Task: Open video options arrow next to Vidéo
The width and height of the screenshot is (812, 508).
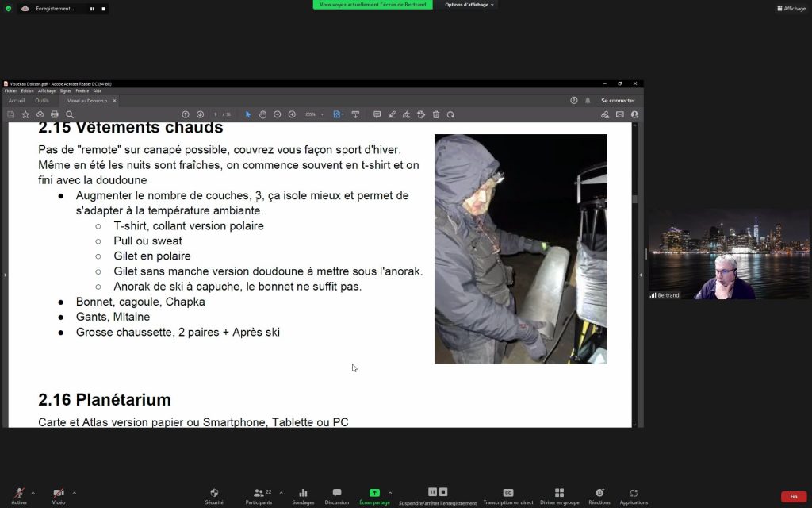Action: (74, 492)
